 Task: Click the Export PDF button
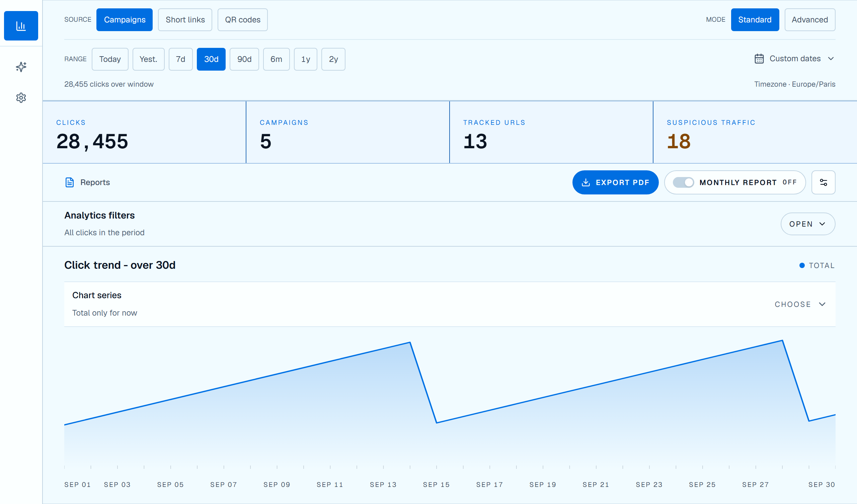615,182
